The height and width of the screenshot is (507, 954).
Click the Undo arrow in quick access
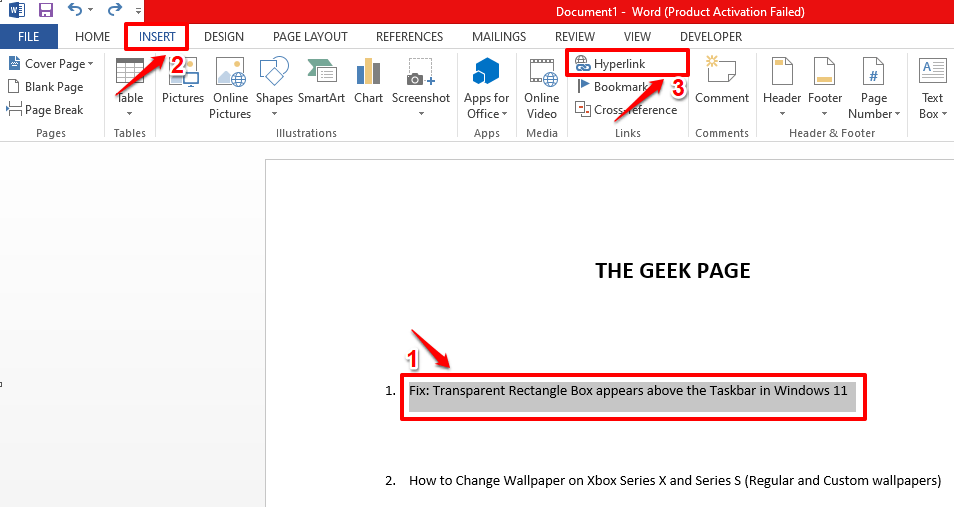tap(75, 10)
